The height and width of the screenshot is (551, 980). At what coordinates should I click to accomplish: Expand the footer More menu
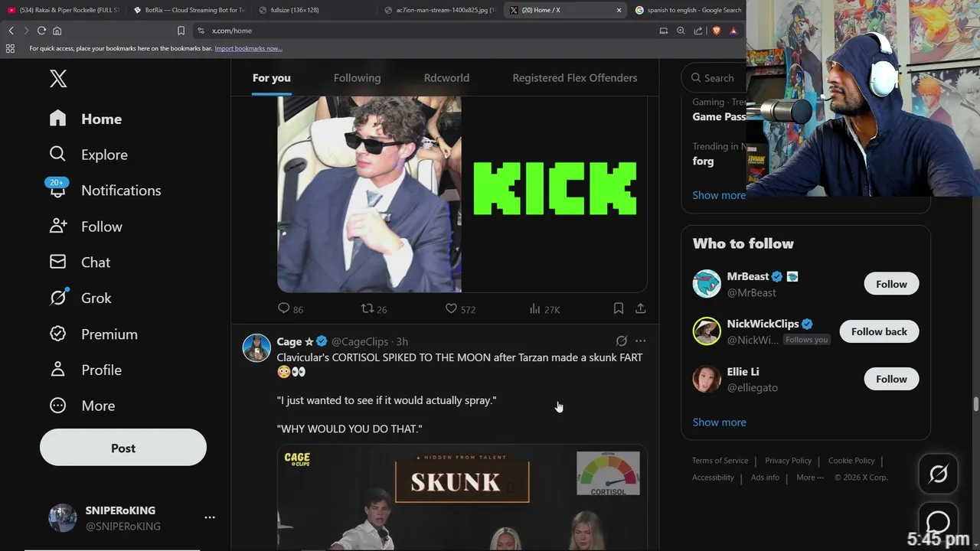pos(810,478)
